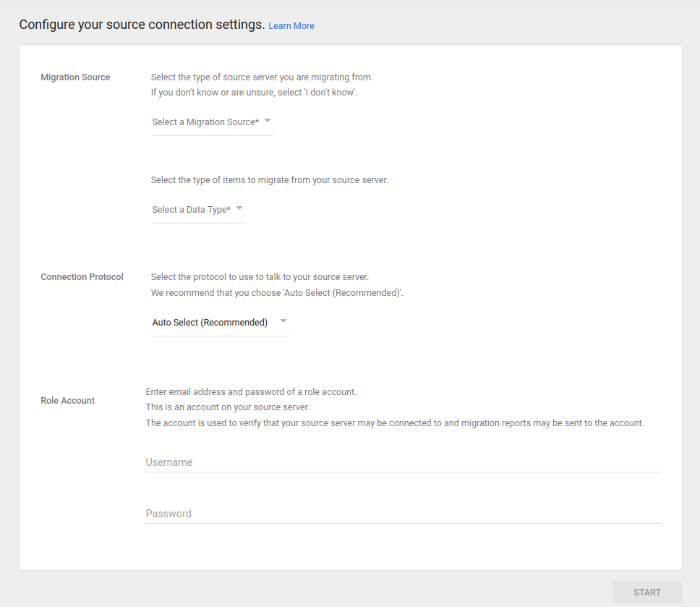Viewport: 700px width, 607px height.
Task: Click the 'We recommend that you choose' hint
Action: pyautogui.click(x=276, y=293)
